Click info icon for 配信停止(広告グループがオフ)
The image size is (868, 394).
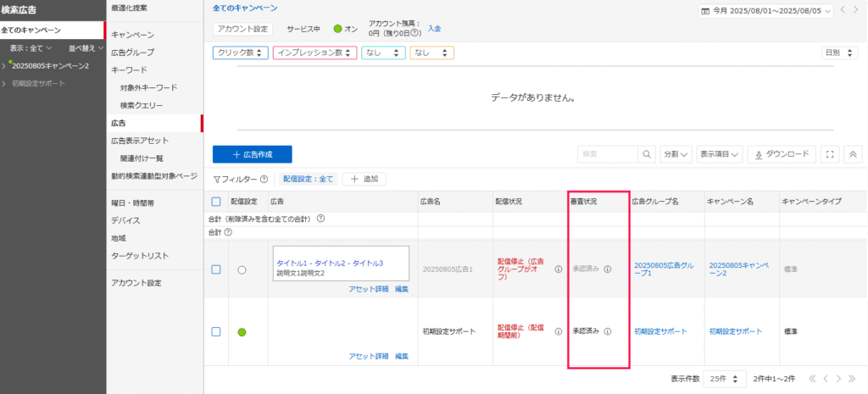click(558, 269)
